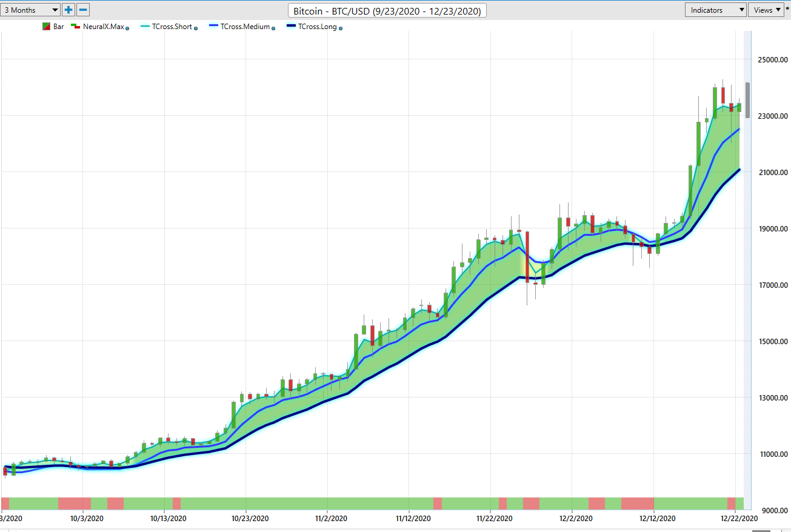Click the TCross.Short line icon
This screenshot has height=532, width=791.
(145, 27)
